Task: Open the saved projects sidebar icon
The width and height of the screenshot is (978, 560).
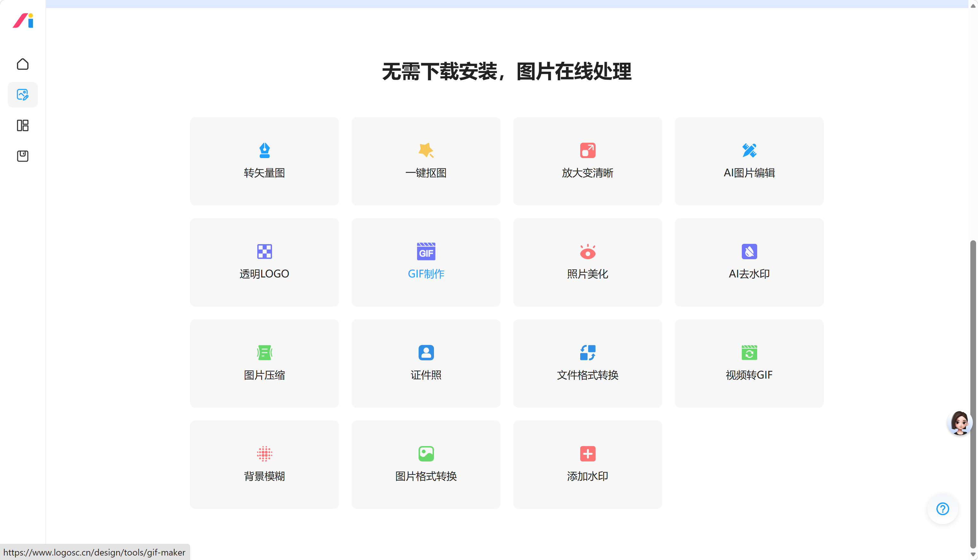Action: coord(23,156)
